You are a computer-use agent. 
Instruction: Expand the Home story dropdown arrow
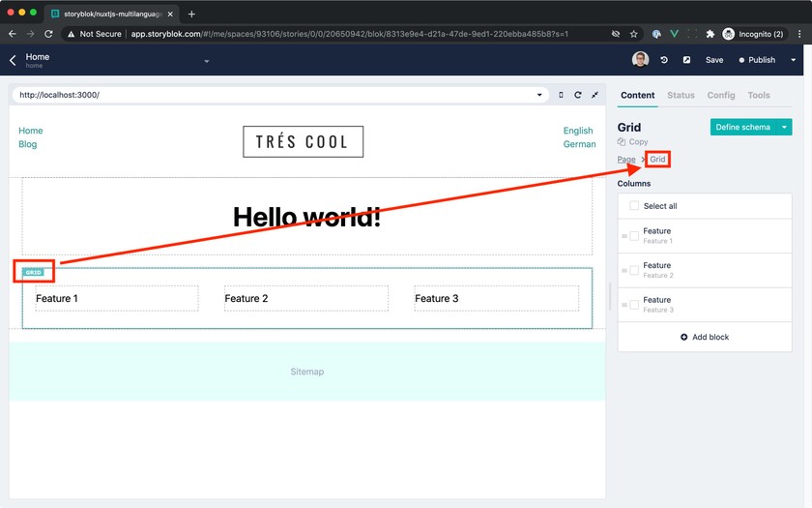(x=207, y=61)
